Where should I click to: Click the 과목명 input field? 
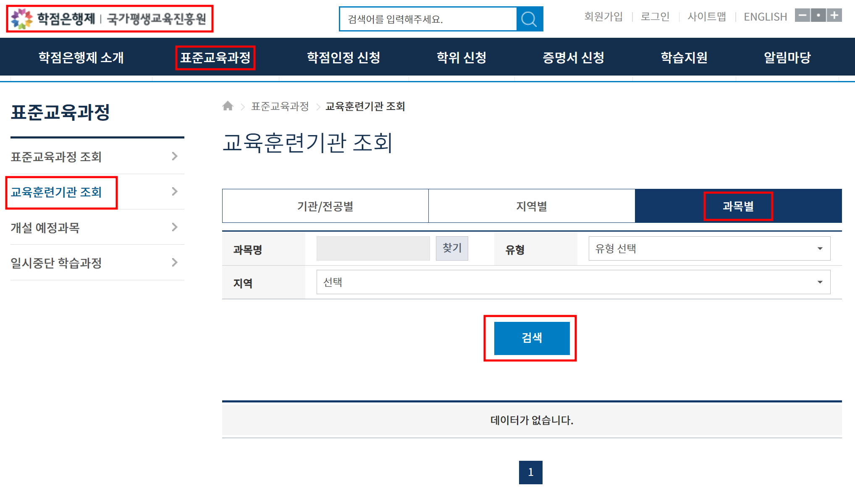(373, 248)
